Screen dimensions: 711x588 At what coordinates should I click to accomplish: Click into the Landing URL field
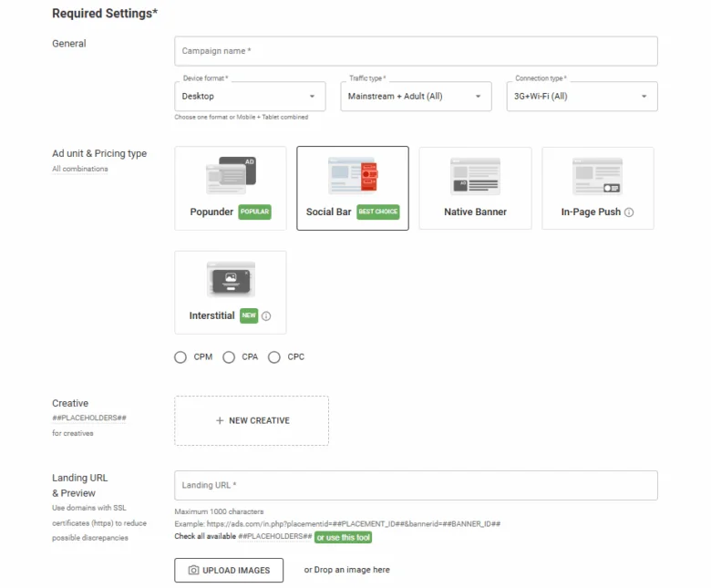[416, 486]
